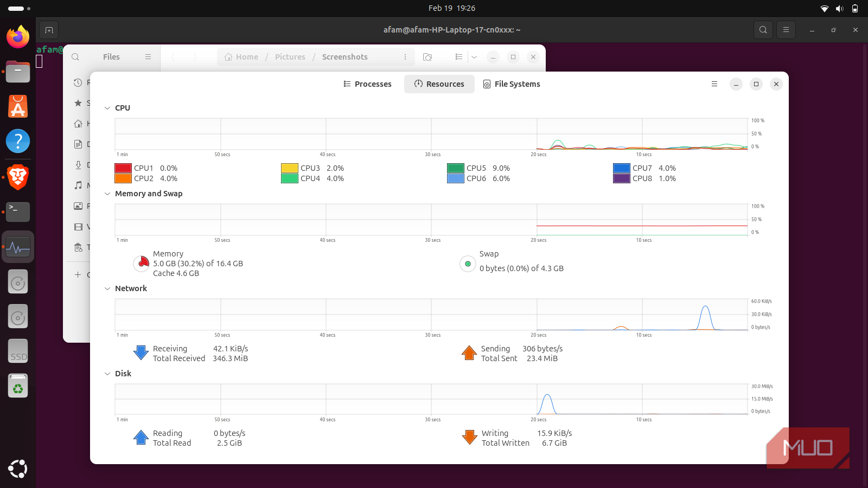This screenshot has width=868, height=488.
Task: Click the Receiving blue arrow color button
Action: (141, 353)
